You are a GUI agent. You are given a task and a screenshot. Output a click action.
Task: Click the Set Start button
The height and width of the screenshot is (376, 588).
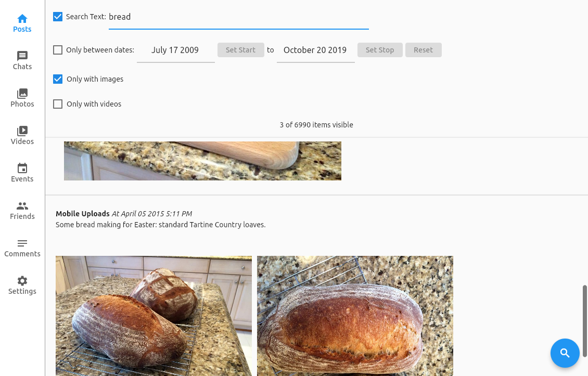point(241,50)
